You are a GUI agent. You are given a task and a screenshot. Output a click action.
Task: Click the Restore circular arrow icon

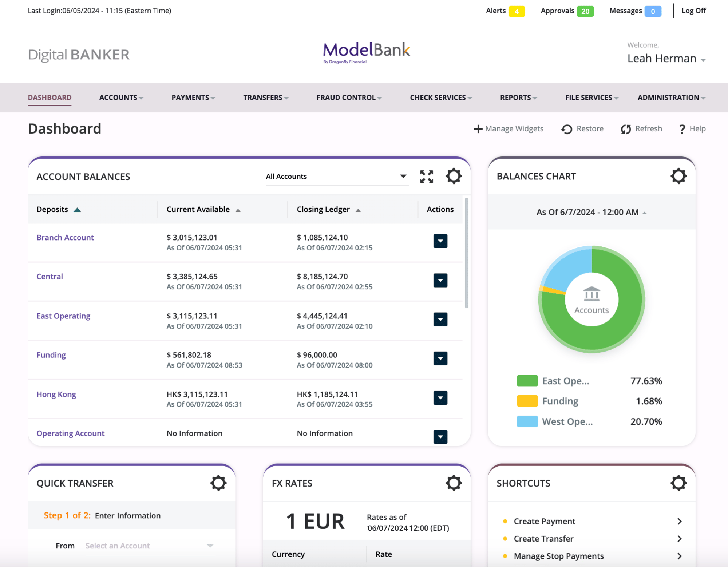tap(566, 129)
